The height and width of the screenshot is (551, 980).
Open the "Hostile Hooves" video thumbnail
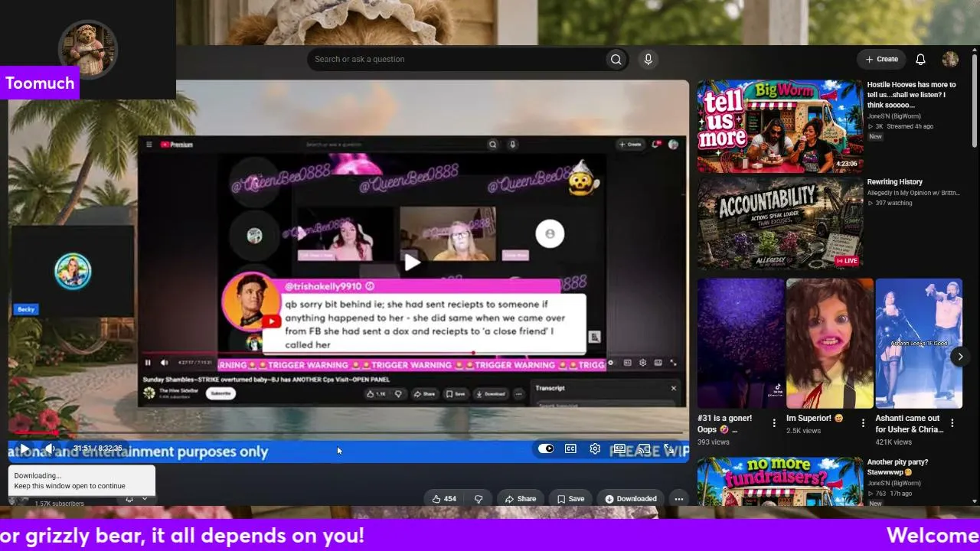click(779, 126)
